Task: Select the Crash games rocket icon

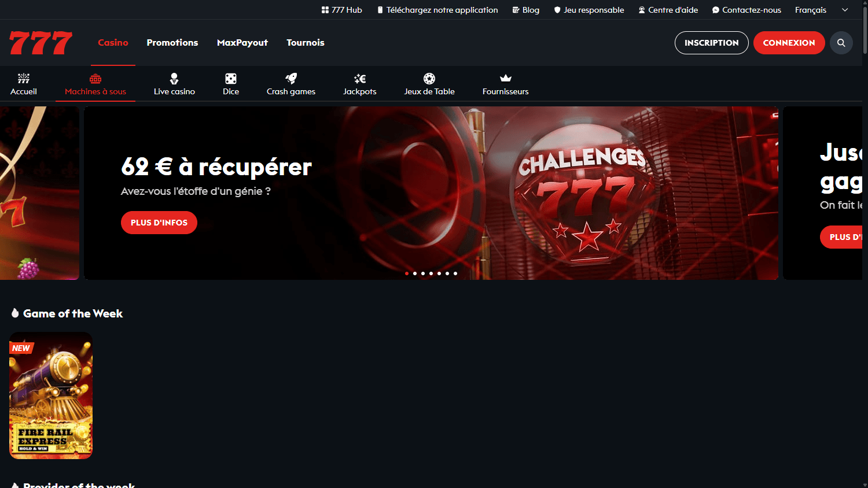Action: (x=291, y=79)
